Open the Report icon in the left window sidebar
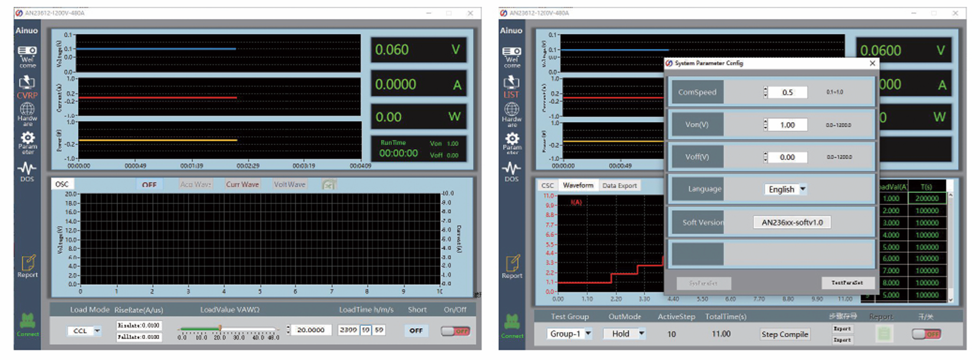Image resolution: width=980 pixels, height=360 pixels. (28, 266)
